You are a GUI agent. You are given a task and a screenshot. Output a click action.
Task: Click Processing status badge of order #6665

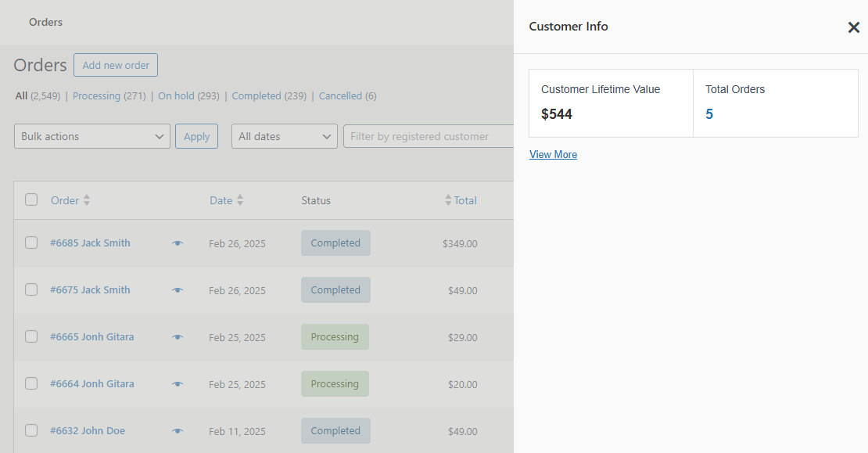click(x=335, y=336)
